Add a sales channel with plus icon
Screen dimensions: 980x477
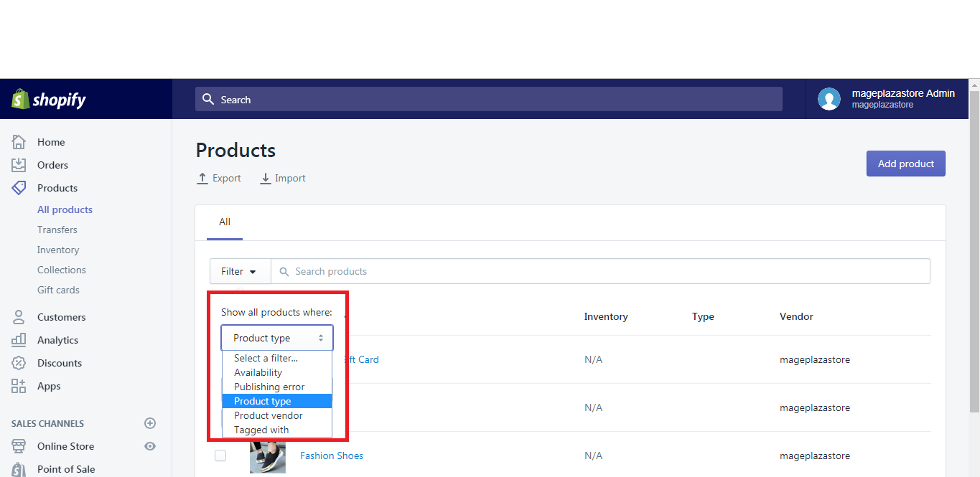click(x=150, y=423)
